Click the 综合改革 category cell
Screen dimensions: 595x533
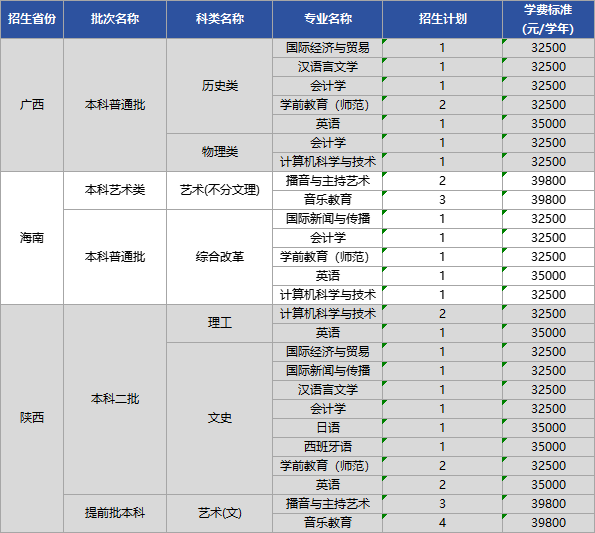pyautogui.click(x=219, y=257)
